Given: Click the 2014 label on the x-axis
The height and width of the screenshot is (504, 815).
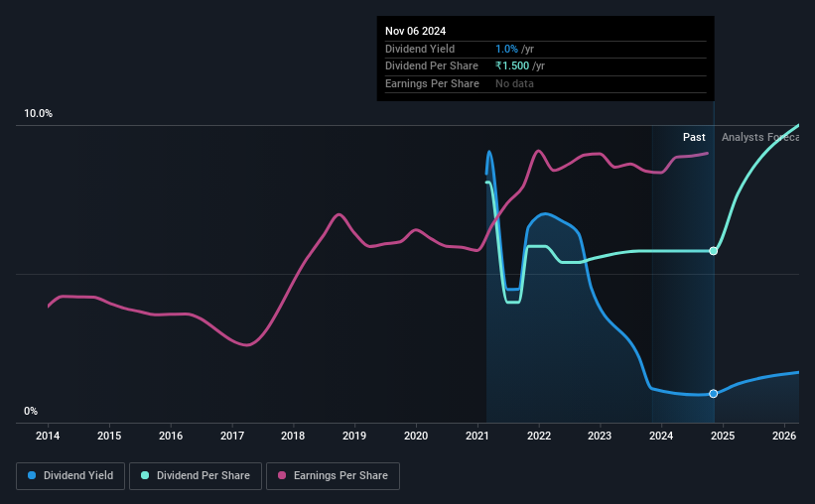Looking at the screenshot, I should 48,436.
